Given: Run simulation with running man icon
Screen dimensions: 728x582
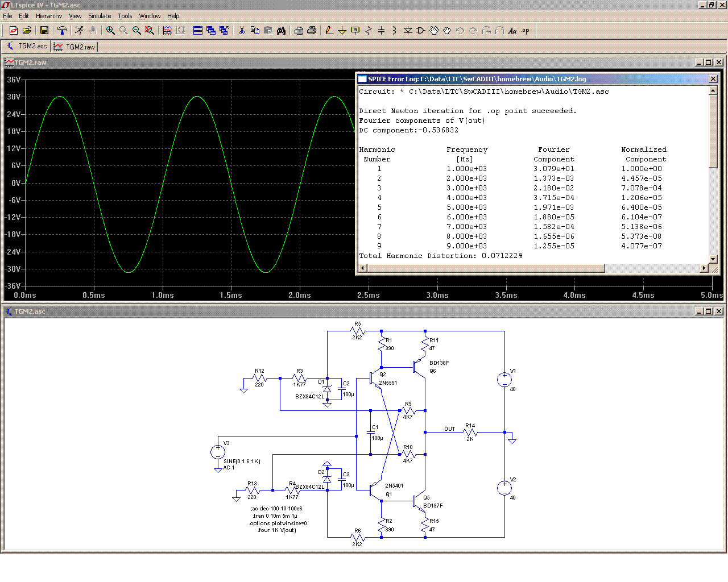Looking at the screenshot, I should click(x=79, y=31).
